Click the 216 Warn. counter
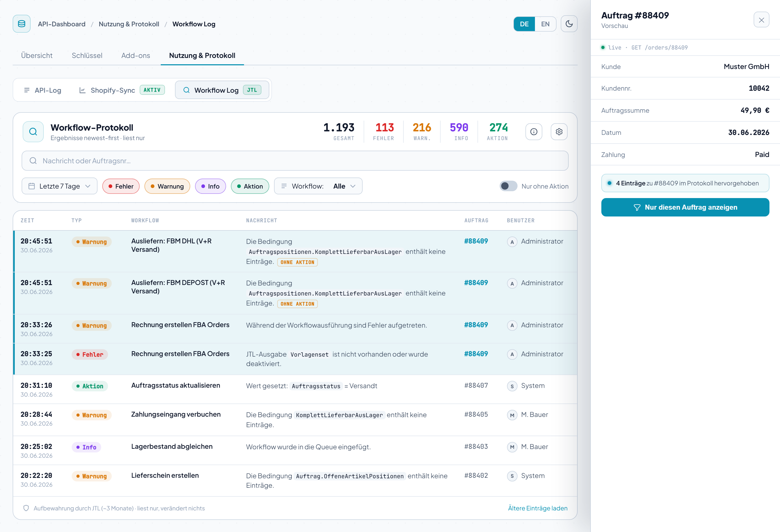 tap(422, 131)
